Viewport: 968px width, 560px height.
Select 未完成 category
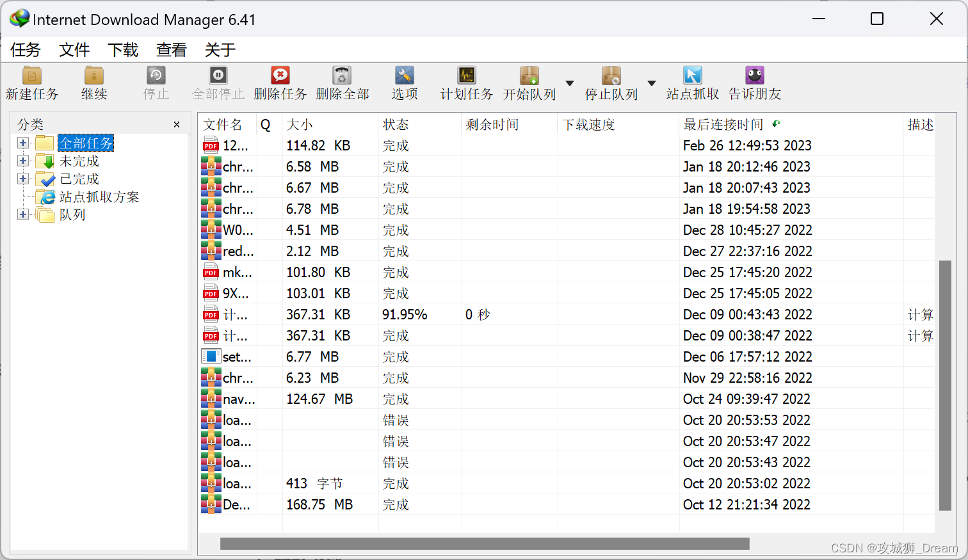[x=79, y=161]
